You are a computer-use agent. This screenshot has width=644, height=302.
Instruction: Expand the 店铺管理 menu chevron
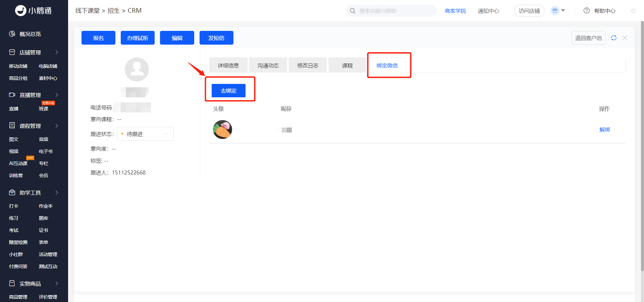click(57, 52)
